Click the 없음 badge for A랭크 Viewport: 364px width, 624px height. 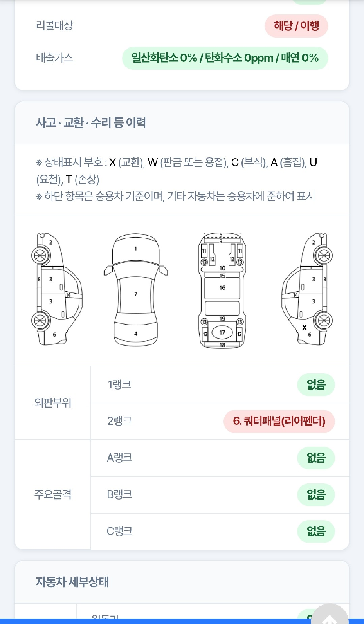[316, 458]
